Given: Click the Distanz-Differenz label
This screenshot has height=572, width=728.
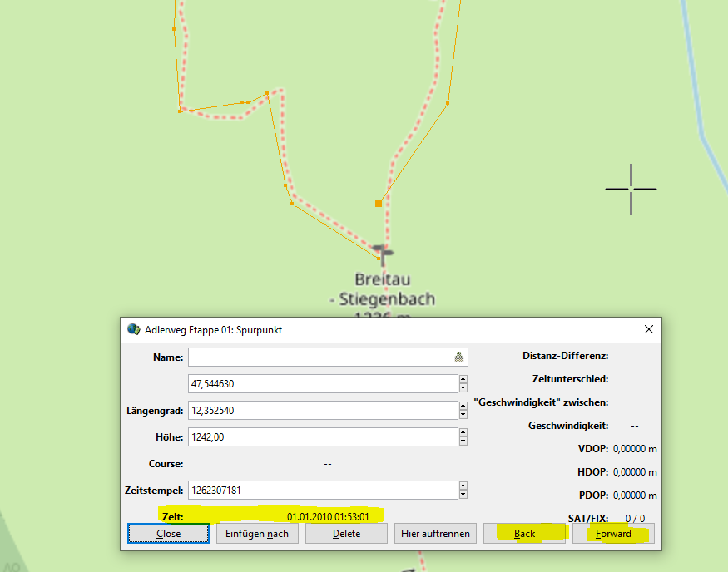Looking at the screenshot, I should tap(565, 356).
